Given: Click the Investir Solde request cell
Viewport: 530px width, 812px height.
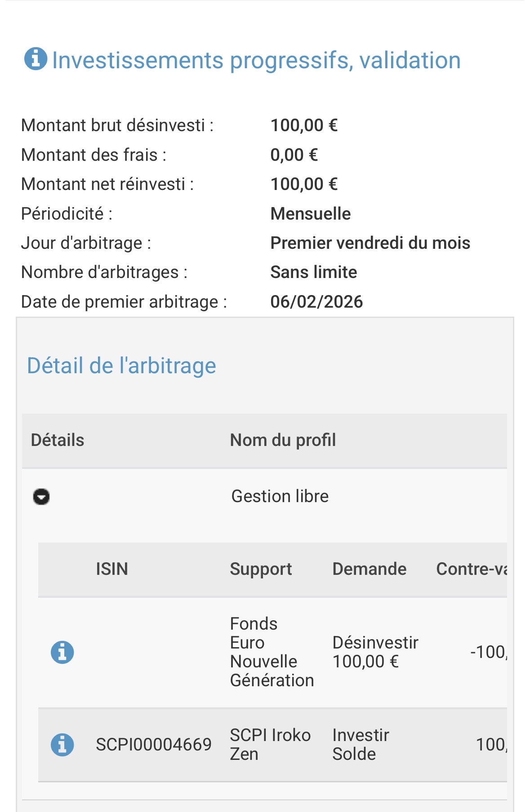Looking at the screenshot, I should tap(361, 745).
